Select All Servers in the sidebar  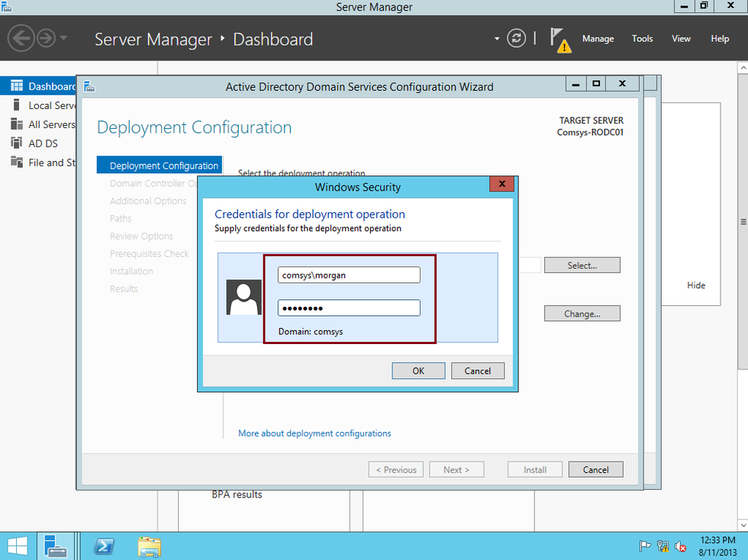(x=38, y=124)
